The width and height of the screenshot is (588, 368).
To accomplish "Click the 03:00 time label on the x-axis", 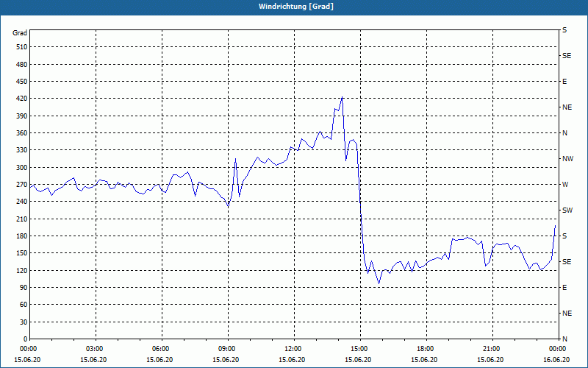I will point(96,349).
